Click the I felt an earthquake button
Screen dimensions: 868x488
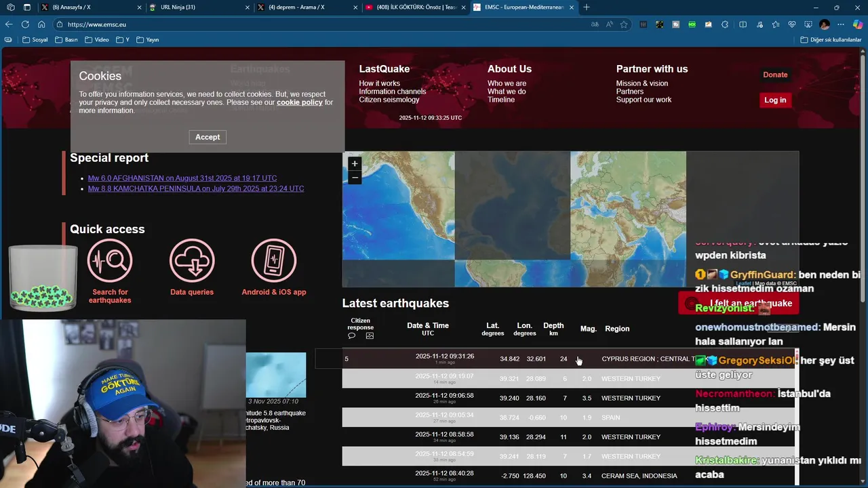click(738, 303)
